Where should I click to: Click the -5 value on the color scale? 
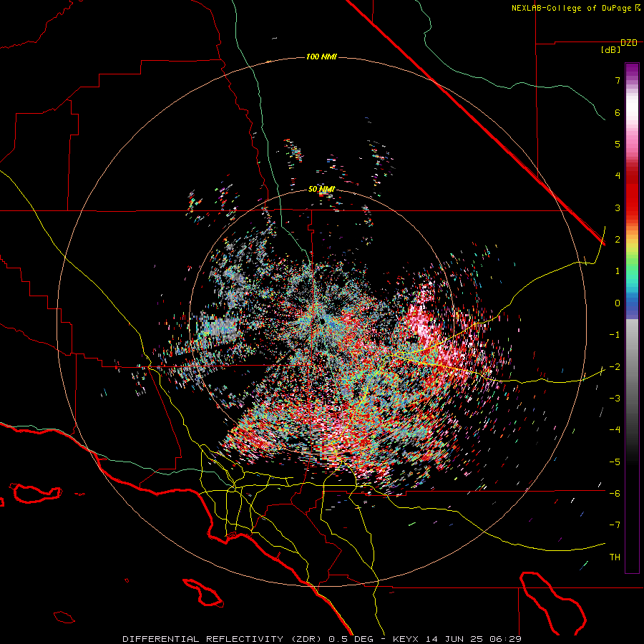tap(615, 462)
